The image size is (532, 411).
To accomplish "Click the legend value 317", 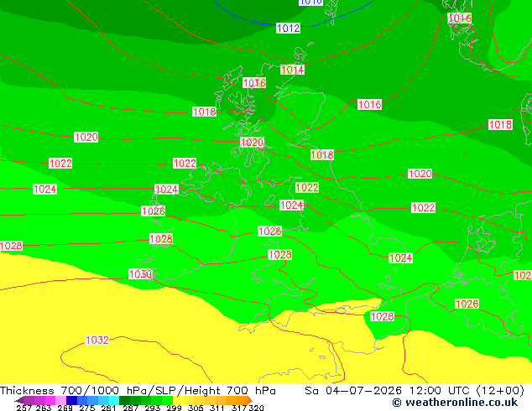I will [239, 408].
